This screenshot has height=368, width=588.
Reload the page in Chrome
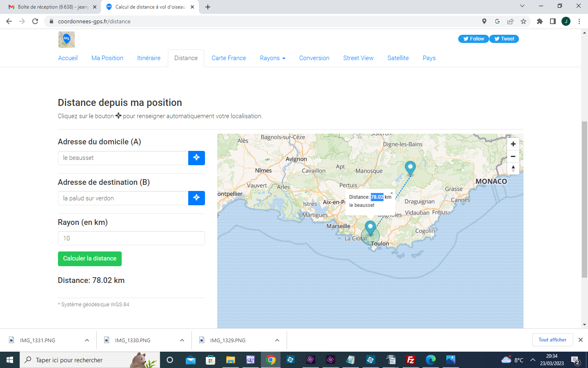[x=35, y=21]
